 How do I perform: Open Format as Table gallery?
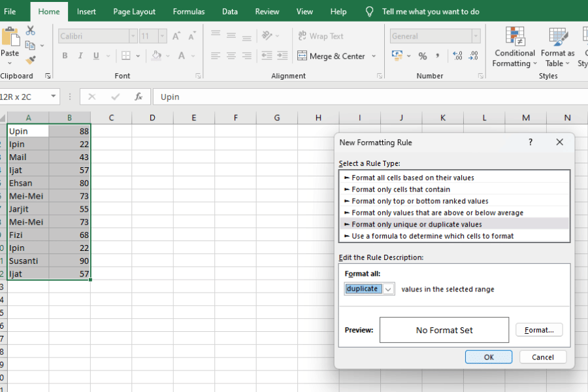[x=557, y=48]
